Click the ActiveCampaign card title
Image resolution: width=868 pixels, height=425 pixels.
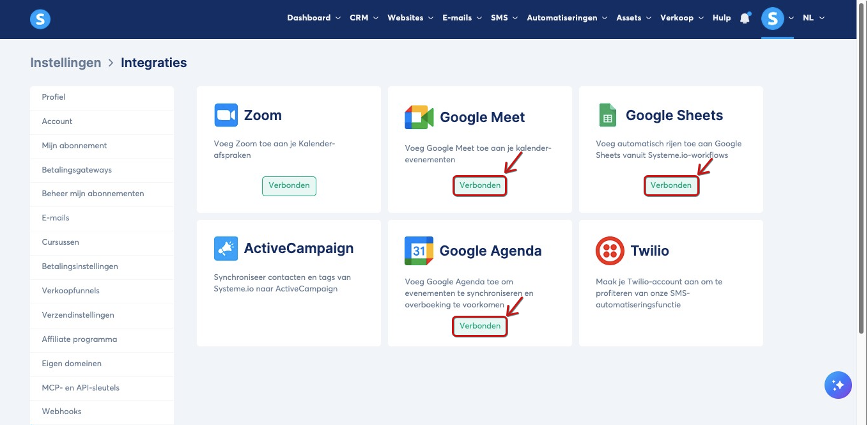pyautogui.click(x=298, y=249)
